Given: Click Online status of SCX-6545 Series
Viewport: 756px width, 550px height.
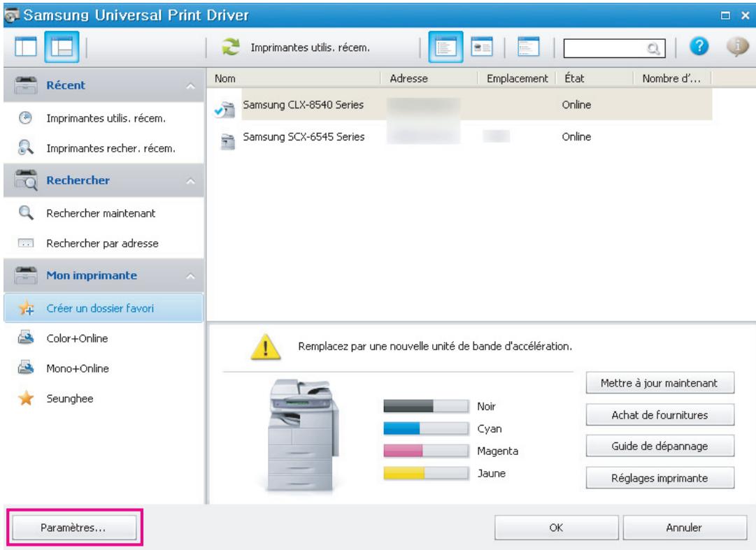Looking at the screenshot, I should point(576,137).
